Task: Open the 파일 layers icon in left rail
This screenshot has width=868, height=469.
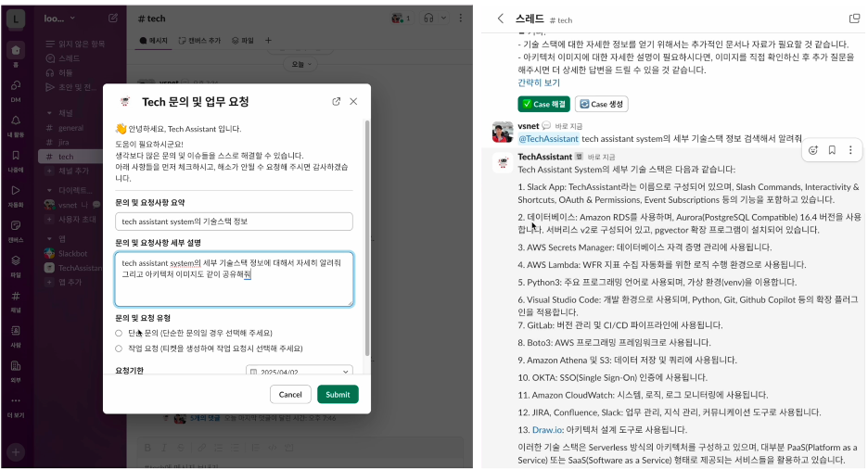Action: 16,260
